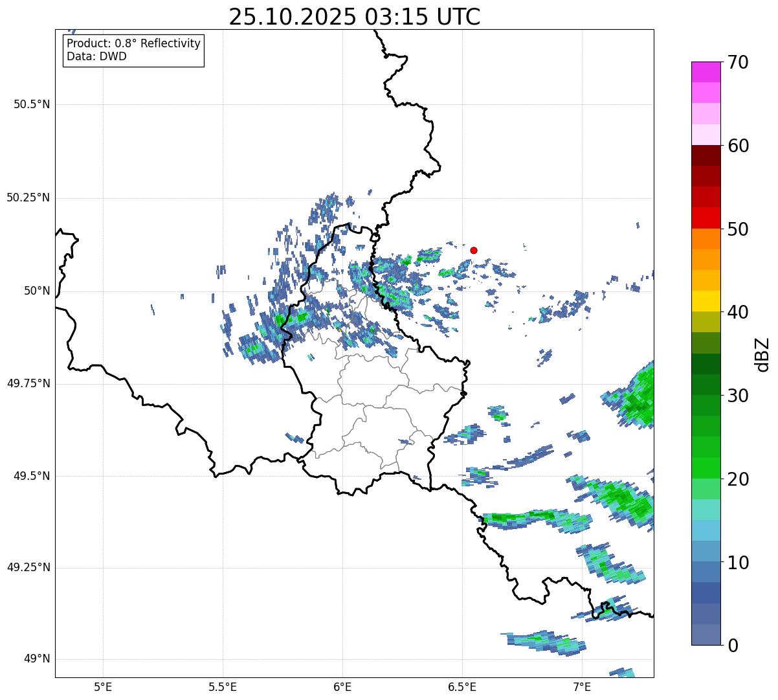This screenshot has height=700, width=778.
Task: Click the 49.25°N latitude label
Action: 28,567
